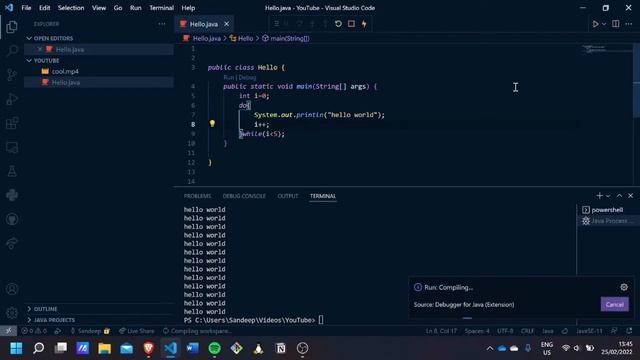Open the Search view in the activity bar

click(x=12, y=51)
